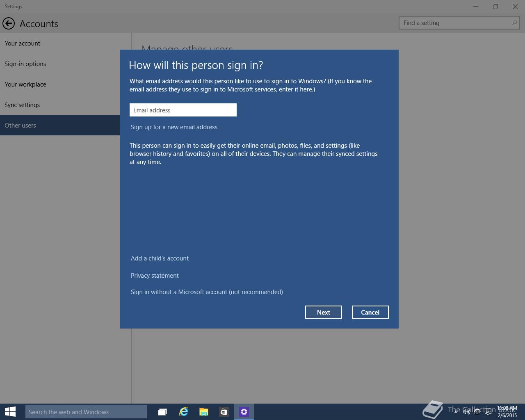Select Other users in the sidebar
The height and width of the screenshot is (420, 525).
click(60, 125)
